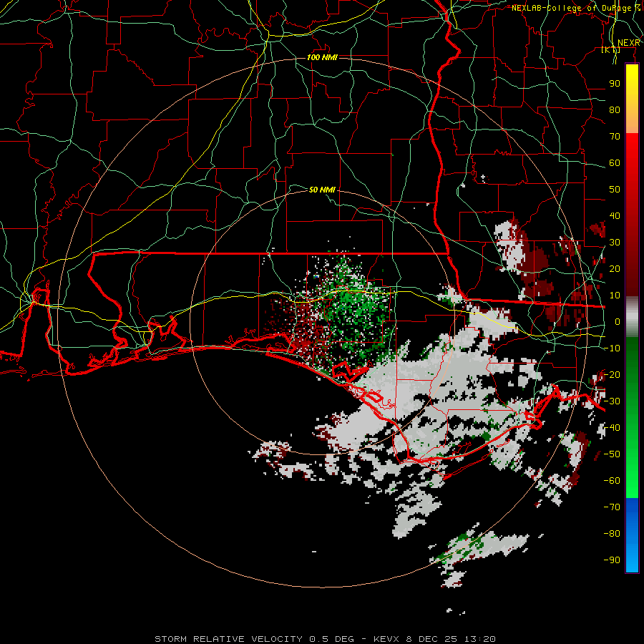The image size is (644, 644).
Task: Click the NEXR label near top right
Action: point(628,43)
